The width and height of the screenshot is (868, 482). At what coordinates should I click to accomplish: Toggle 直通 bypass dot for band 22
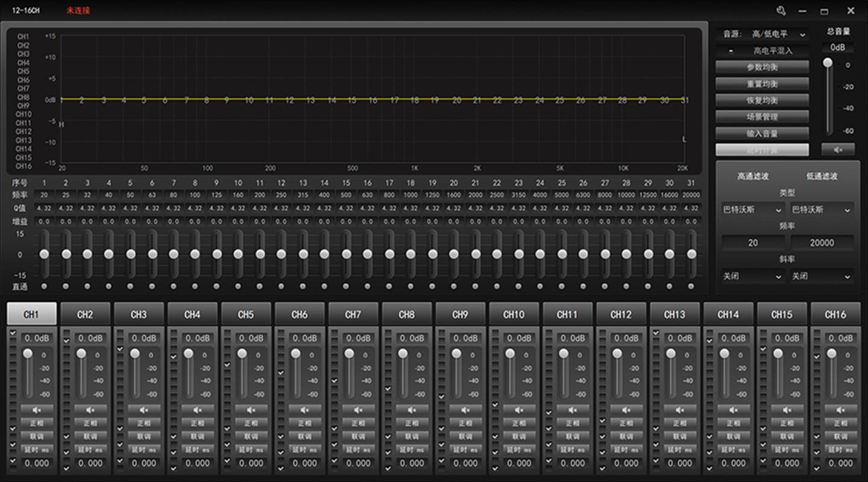497,287
